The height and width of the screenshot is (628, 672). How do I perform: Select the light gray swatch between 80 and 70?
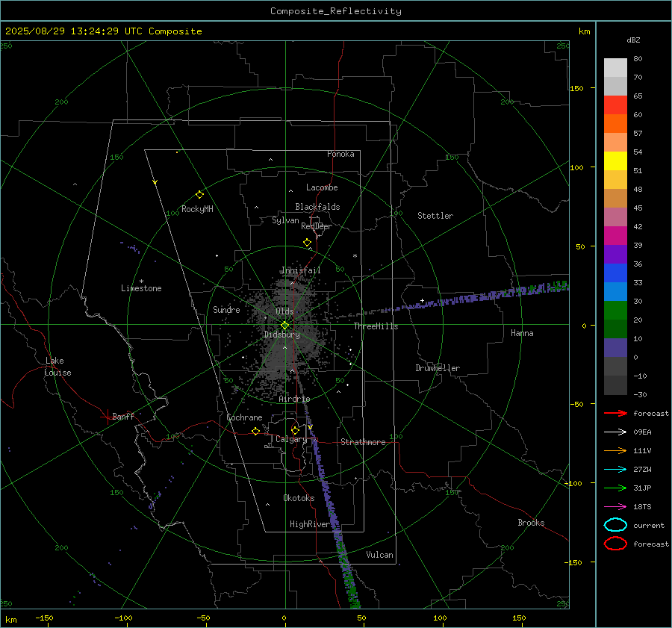tap(615, 68)
